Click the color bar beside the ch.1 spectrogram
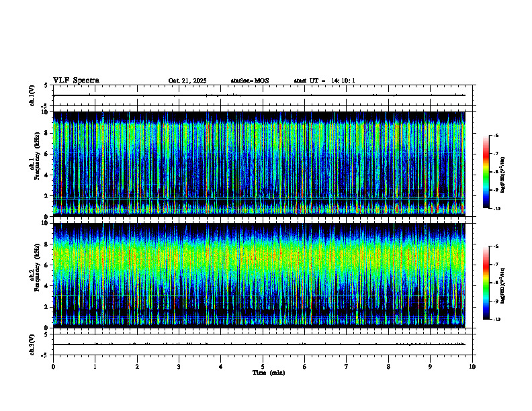The image size is (532, 411). tap(486, 172)
